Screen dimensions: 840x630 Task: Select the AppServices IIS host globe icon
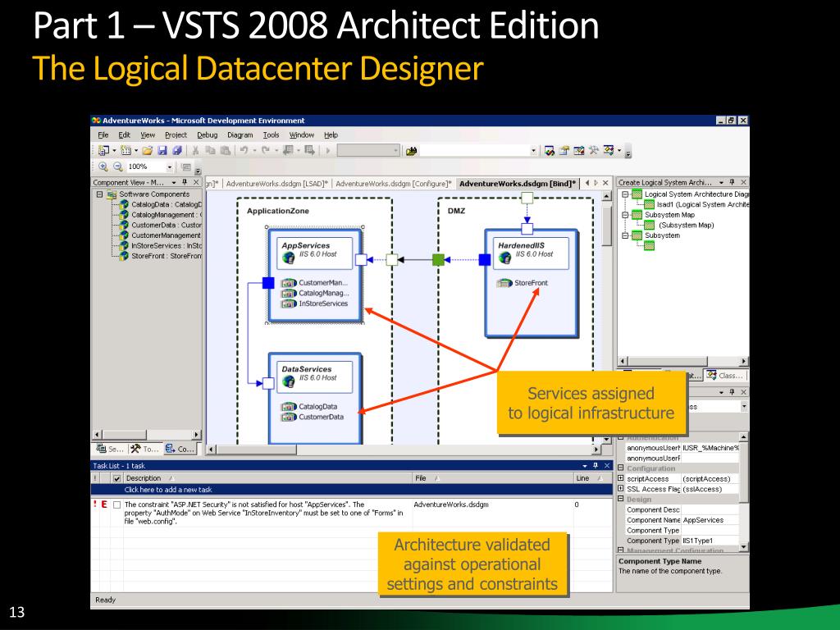coord(289,258)
